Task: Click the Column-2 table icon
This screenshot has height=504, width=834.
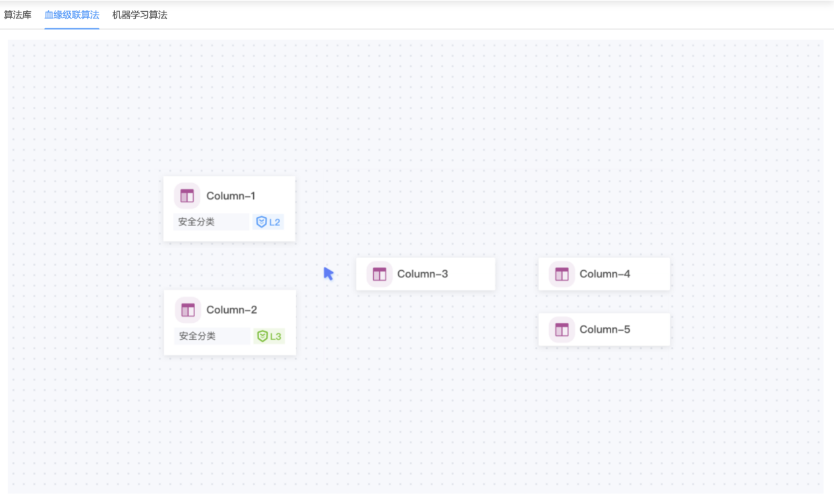Action: click(x=188, y=310)
